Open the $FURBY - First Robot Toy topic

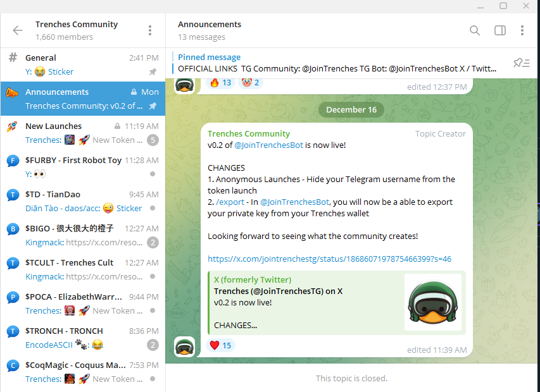tap(83, 167)
